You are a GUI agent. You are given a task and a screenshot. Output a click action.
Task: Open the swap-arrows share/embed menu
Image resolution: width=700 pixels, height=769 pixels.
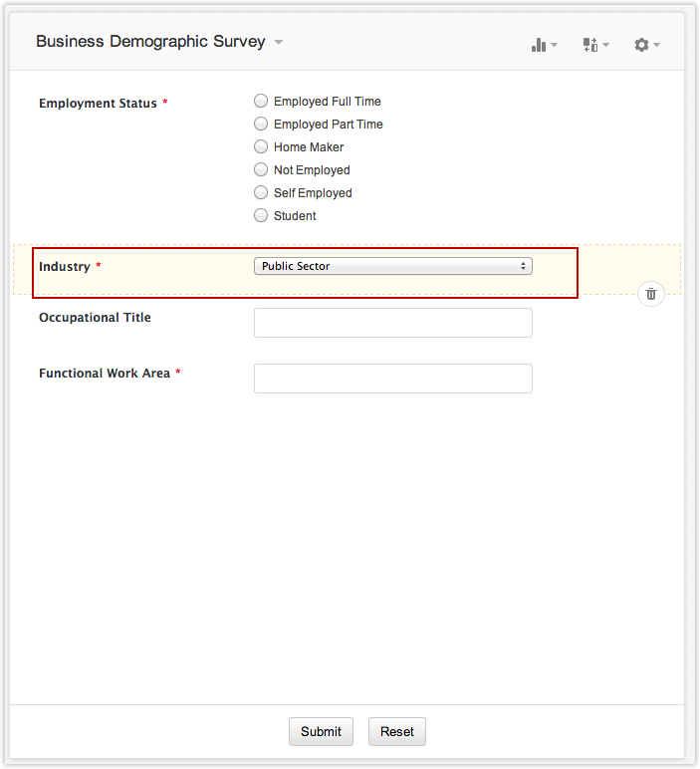(x=594, y=45)
